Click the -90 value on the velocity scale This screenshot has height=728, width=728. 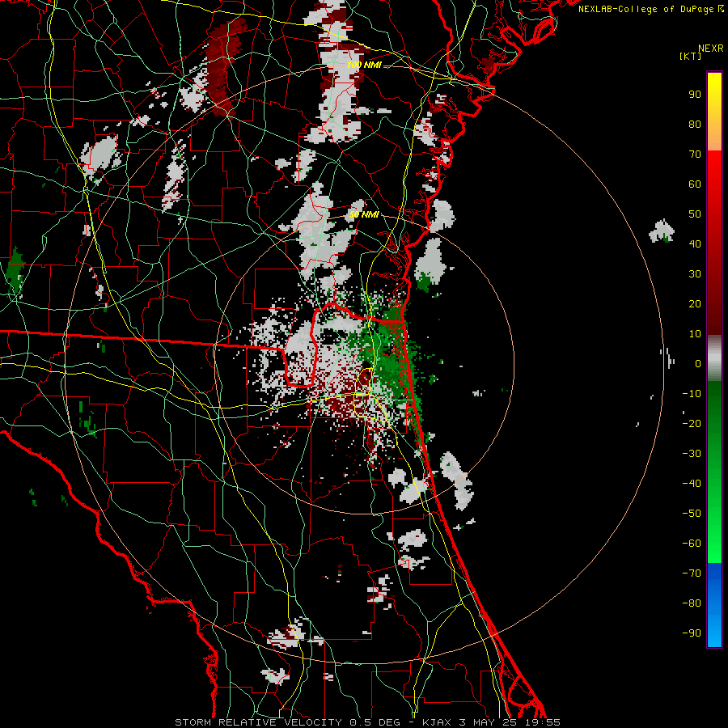pos(692,633)
